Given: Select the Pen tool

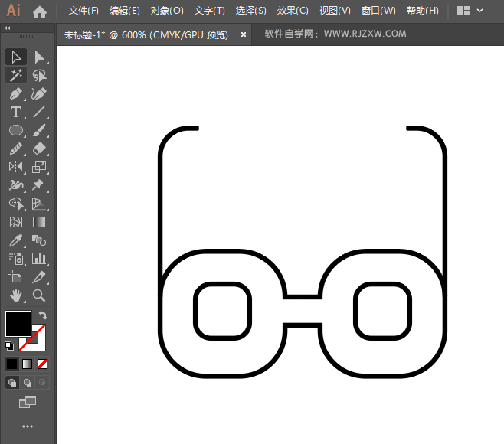Looking at the screenshot, I should click(16, 93).
